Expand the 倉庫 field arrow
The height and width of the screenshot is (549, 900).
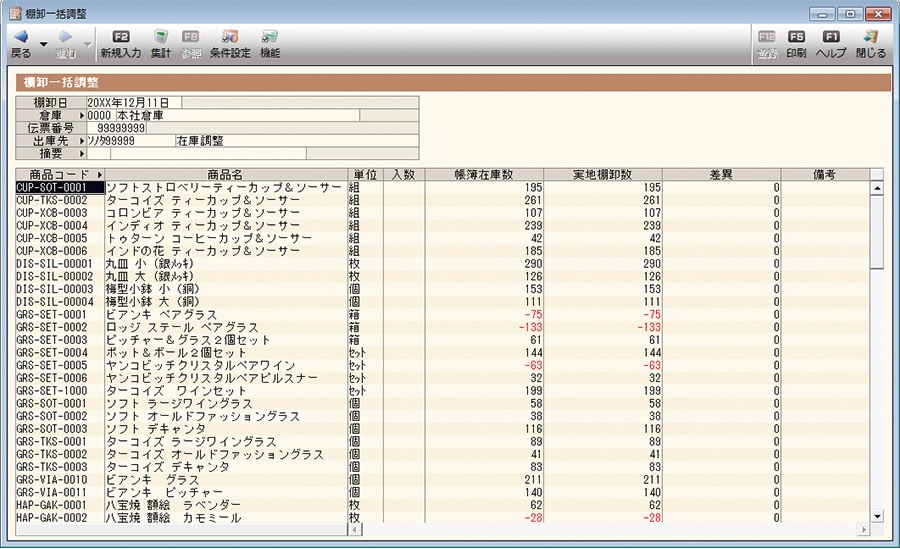coord(82,115)
